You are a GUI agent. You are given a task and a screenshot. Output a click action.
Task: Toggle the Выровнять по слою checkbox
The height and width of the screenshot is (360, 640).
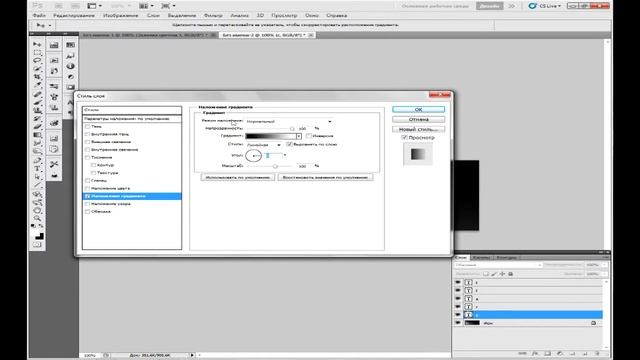[289, 144]
